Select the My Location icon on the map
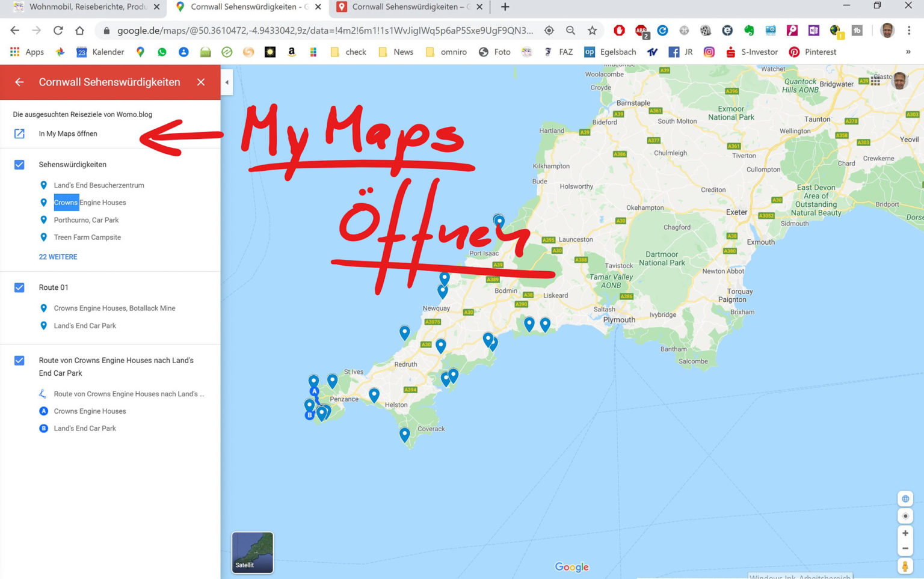Screen dimensions: 924x579 tap(905, 516)
